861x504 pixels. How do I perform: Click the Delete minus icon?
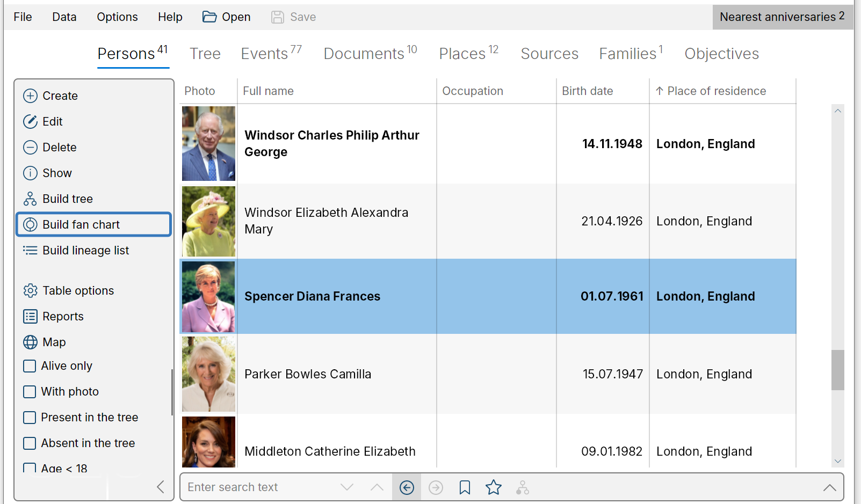tap(30, 148)
